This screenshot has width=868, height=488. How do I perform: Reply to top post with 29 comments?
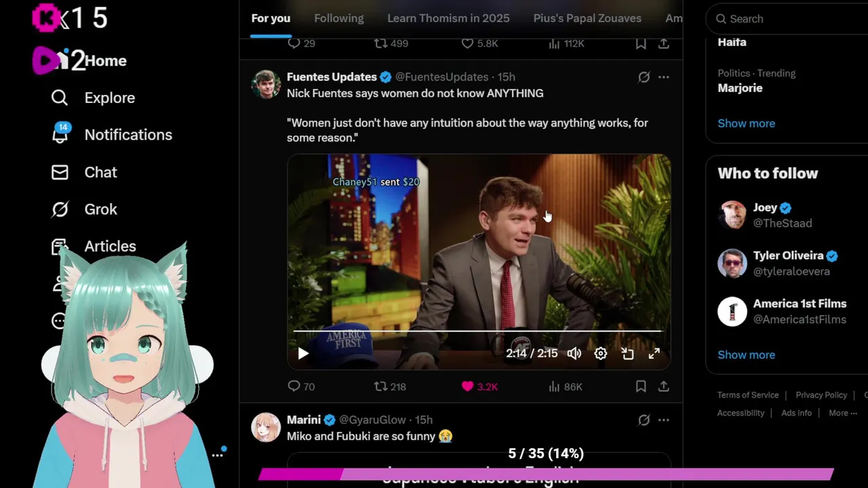[301, 43]
